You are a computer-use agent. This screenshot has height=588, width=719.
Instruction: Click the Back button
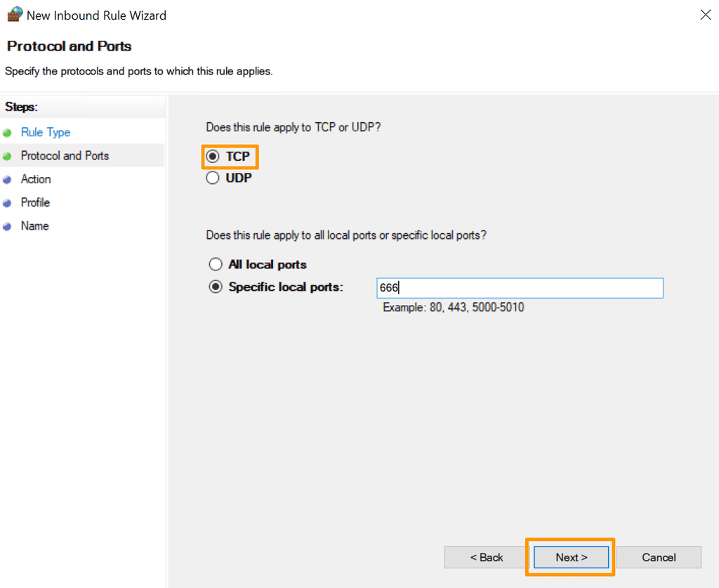tap(485, 556)
